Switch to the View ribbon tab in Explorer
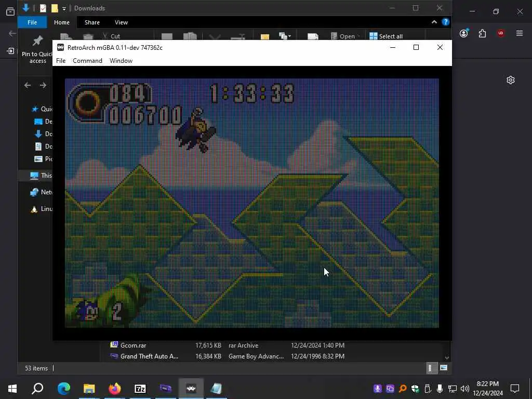 point(121,22)
